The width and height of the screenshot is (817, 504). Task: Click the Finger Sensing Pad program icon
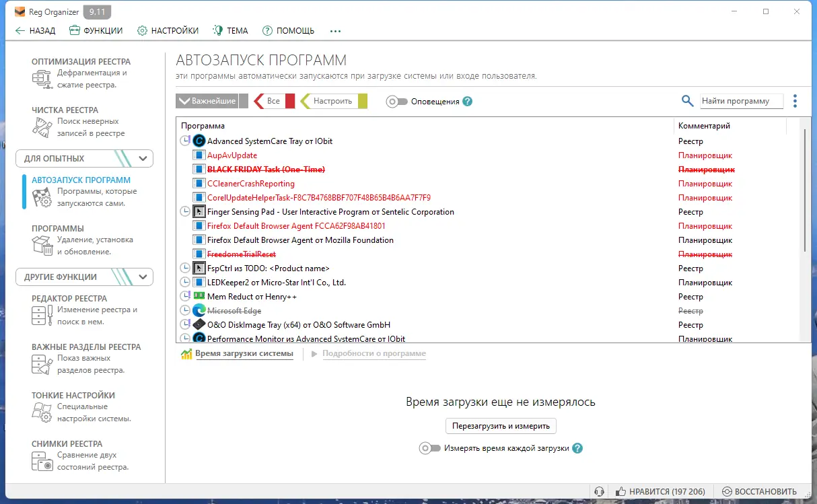coord(199,212)
